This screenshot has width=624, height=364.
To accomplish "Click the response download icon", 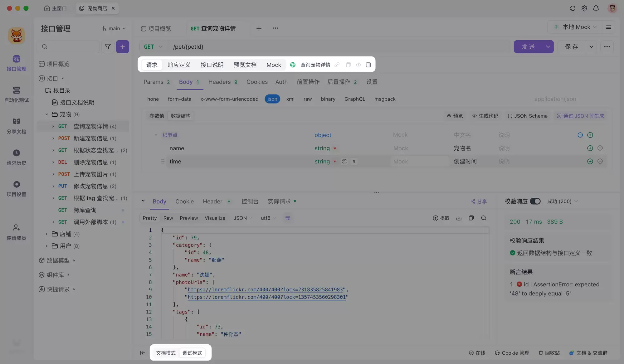I will tap(459, 218).
